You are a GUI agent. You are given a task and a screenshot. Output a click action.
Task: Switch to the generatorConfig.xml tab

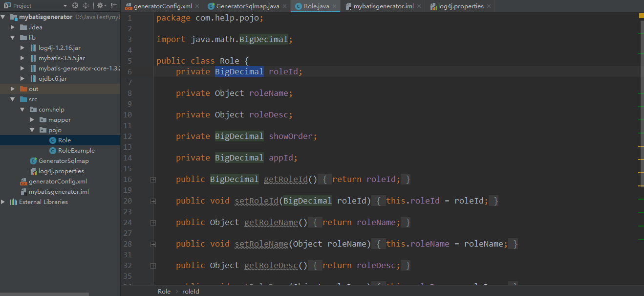(162, 6)
